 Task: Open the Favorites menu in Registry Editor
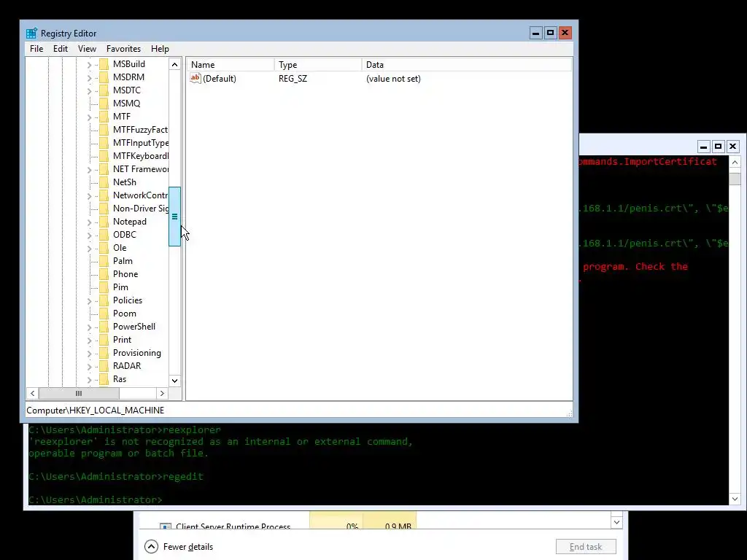click(x=123, y=49)
